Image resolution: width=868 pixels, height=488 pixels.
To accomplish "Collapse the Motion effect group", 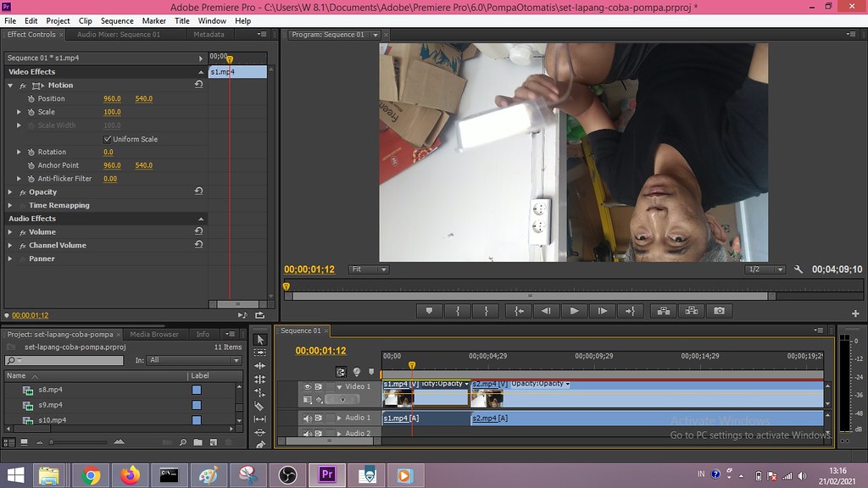I will point(10,86).
